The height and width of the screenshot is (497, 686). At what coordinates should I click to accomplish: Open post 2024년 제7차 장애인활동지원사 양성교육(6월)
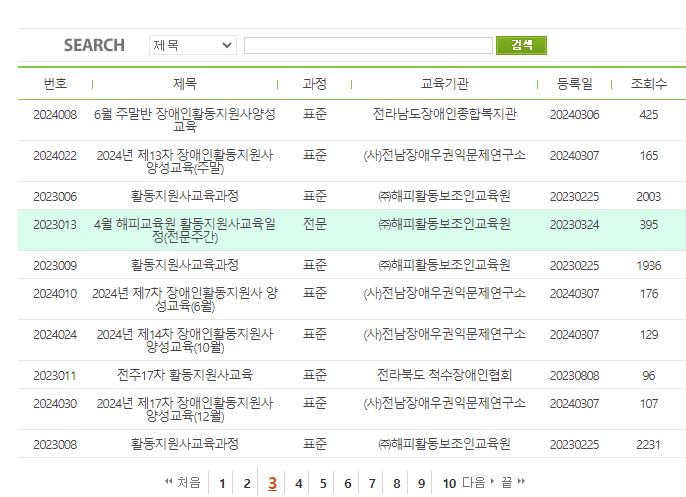click(x=185, y=299)
